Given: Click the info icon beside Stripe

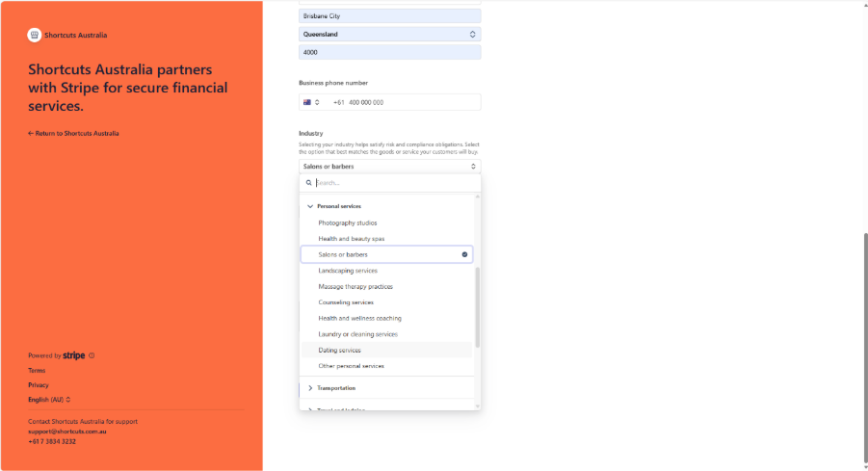Looking at the screenshot, I should 92,355.
